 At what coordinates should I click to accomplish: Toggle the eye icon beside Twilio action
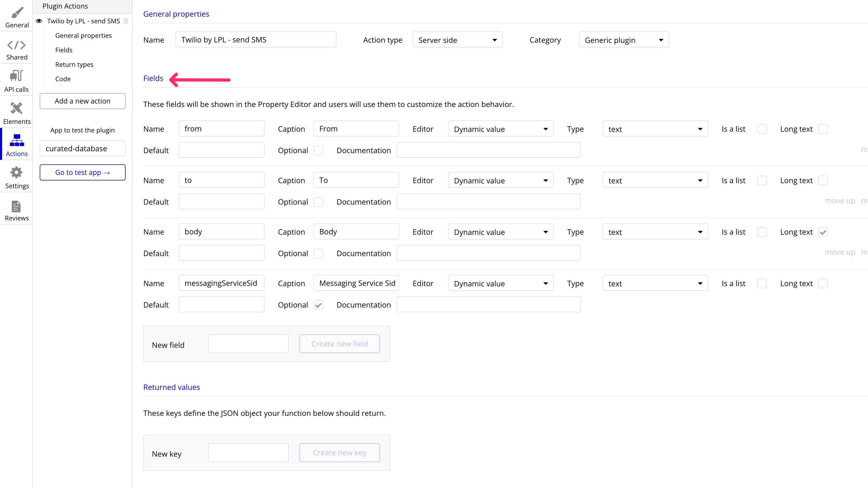click(39, 21)
